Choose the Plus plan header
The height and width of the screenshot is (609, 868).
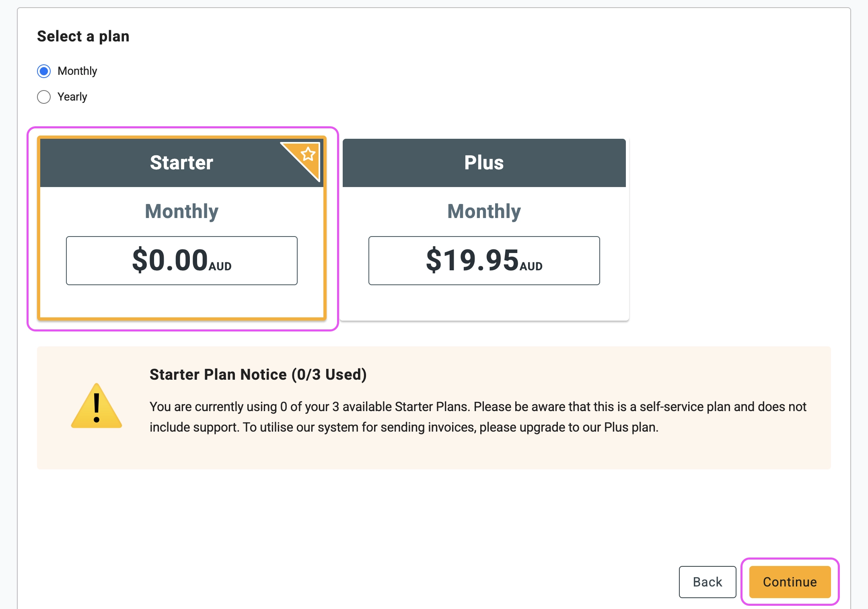484,163
